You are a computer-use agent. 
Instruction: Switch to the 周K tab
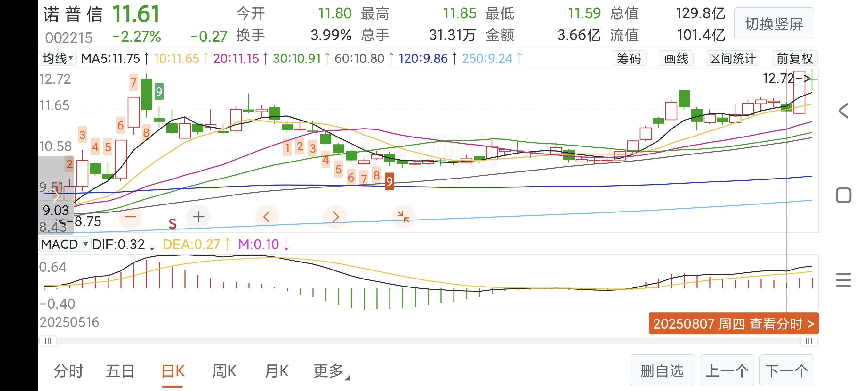click(224, 371)
